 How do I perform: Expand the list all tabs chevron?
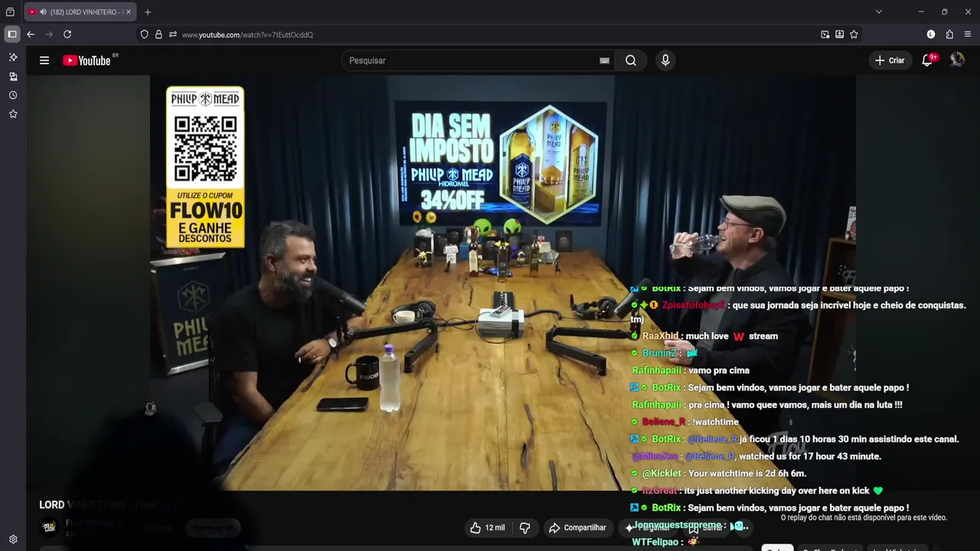tap(879, 11)
